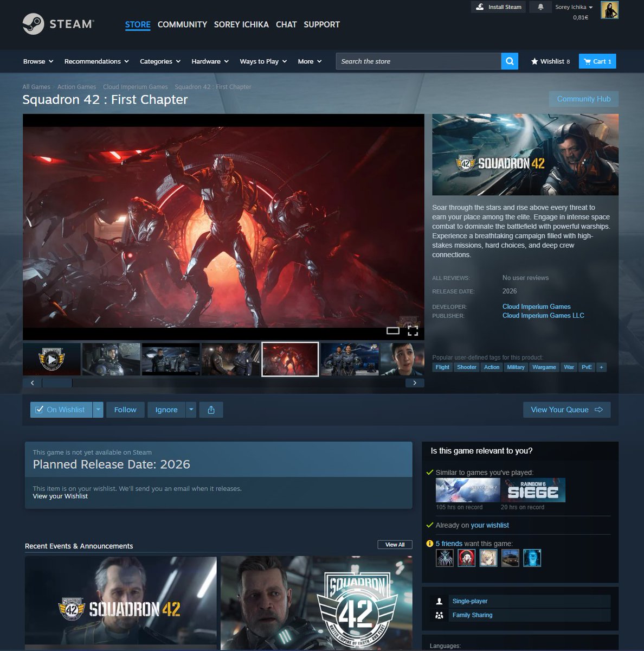
Task: Click the Single-player person icon
Action: click(439, 601)
